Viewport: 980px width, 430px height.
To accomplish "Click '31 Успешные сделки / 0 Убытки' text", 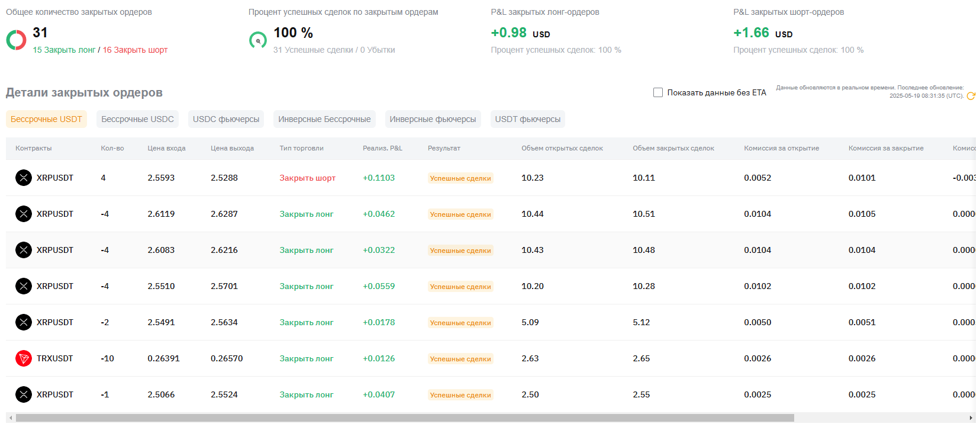I will [334, 50].
